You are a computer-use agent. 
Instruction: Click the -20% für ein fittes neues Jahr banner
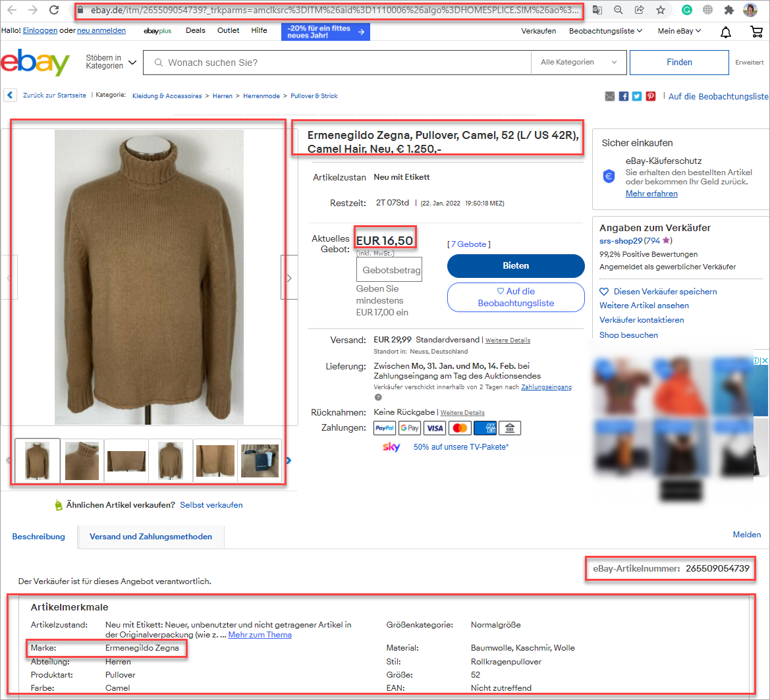pos(325,32)
